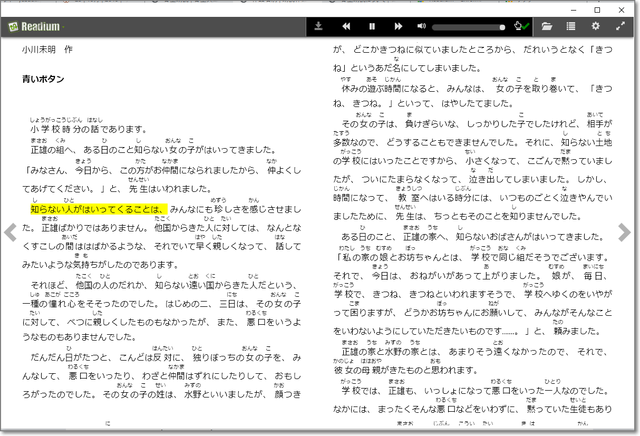Go to next page with right arrow
Image resolution: width=640 pixels, height=436 pixels.
tap(626, 232)
